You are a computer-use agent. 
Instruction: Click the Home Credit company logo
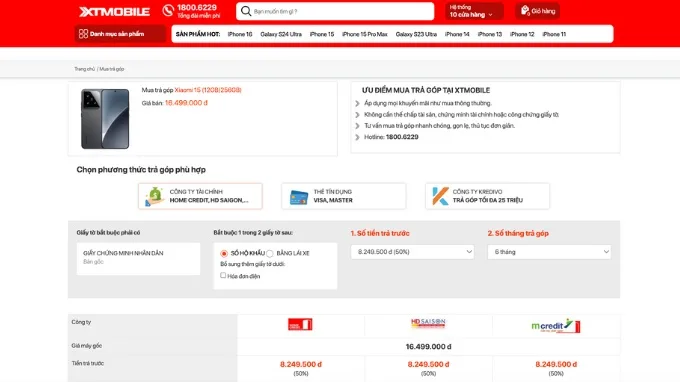[300, 324]
